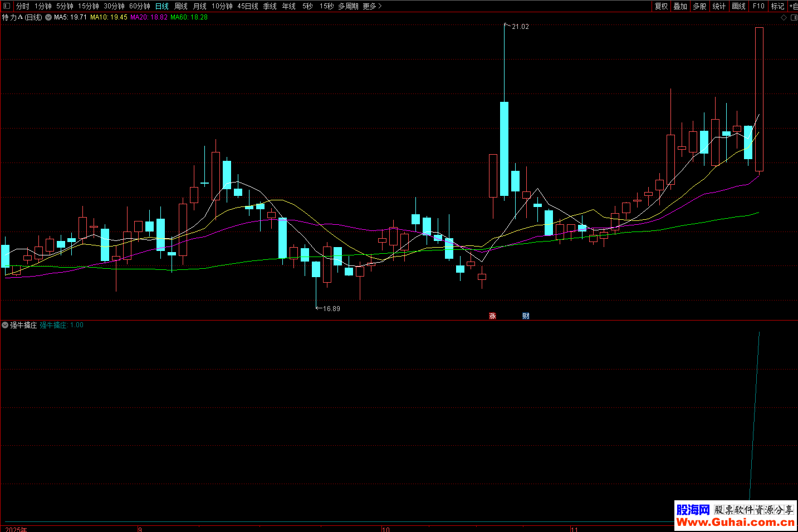Expand the 特力A main chart indicator dropdown
The width and height of the screenshot is (798, 532).
(48, 17)
